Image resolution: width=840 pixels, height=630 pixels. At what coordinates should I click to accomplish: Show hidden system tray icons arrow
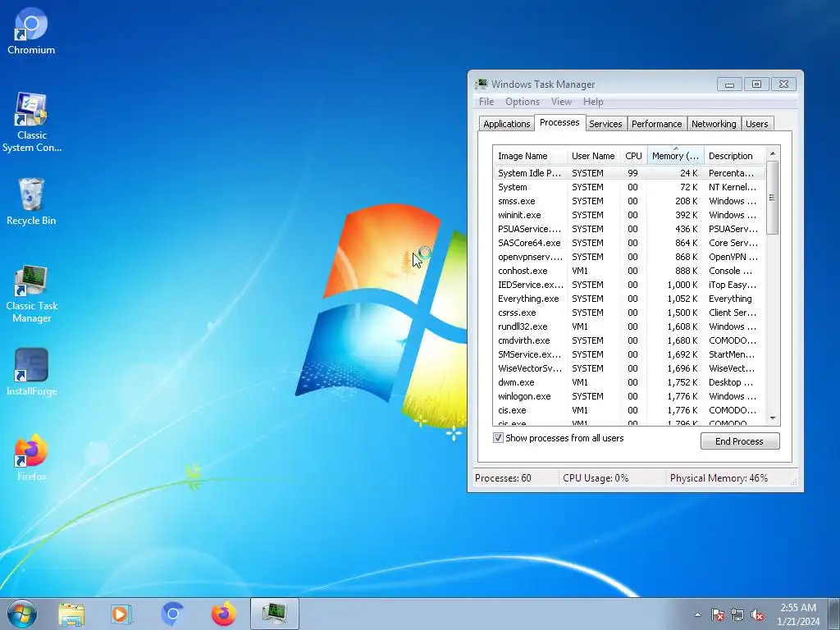click(697, 614)
